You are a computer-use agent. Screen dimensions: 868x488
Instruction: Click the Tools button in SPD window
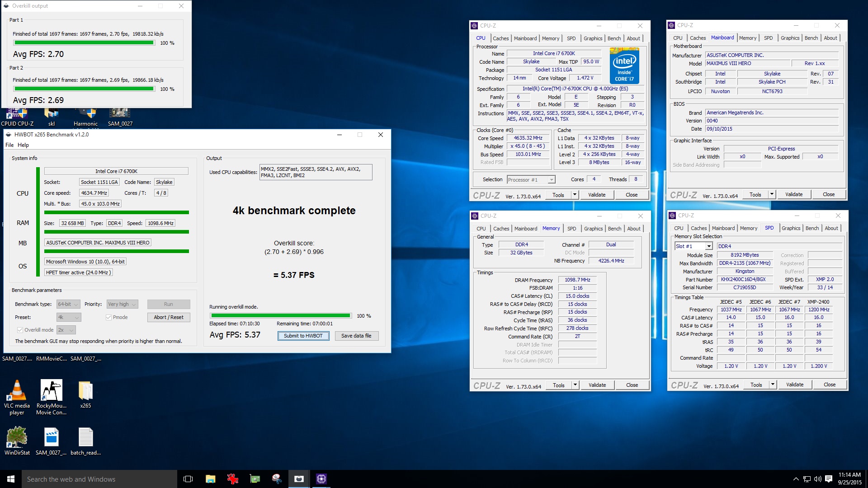(756, 385)
